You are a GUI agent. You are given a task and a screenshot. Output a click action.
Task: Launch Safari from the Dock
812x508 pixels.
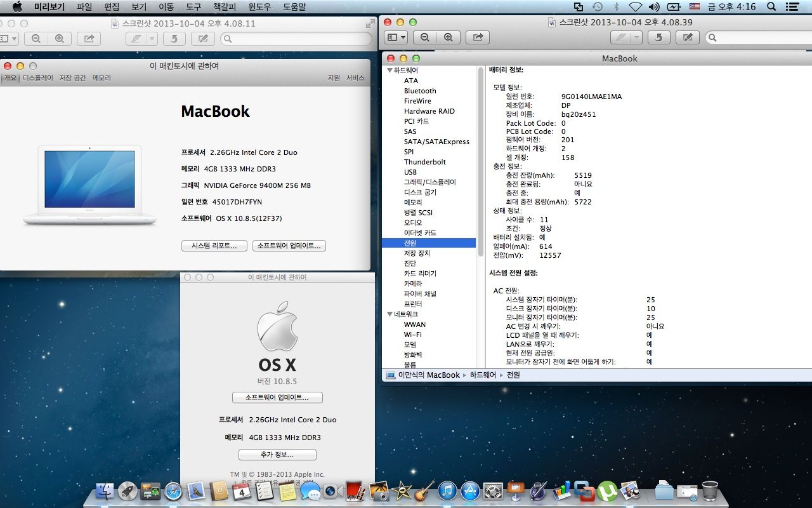(x=173, y=491)
